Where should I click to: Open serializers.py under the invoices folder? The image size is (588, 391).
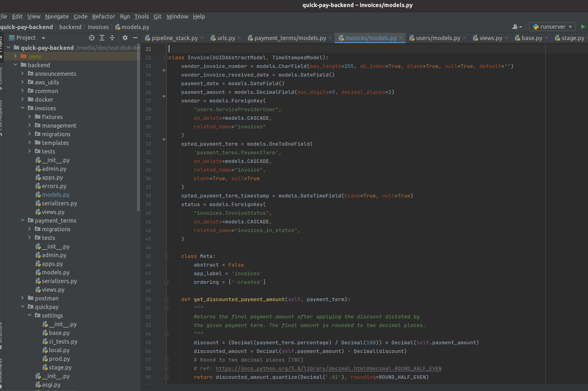tap(59, 203)
